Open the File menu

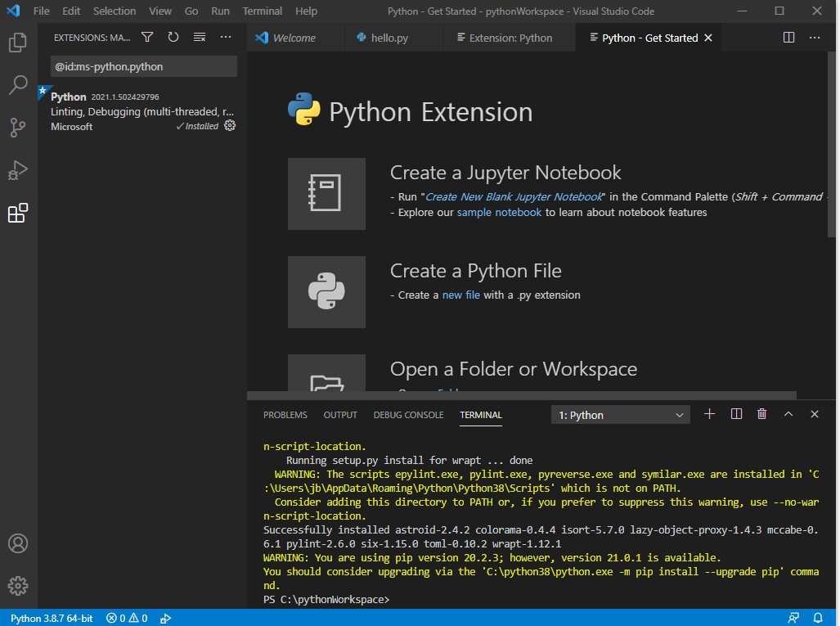(41, 11)
